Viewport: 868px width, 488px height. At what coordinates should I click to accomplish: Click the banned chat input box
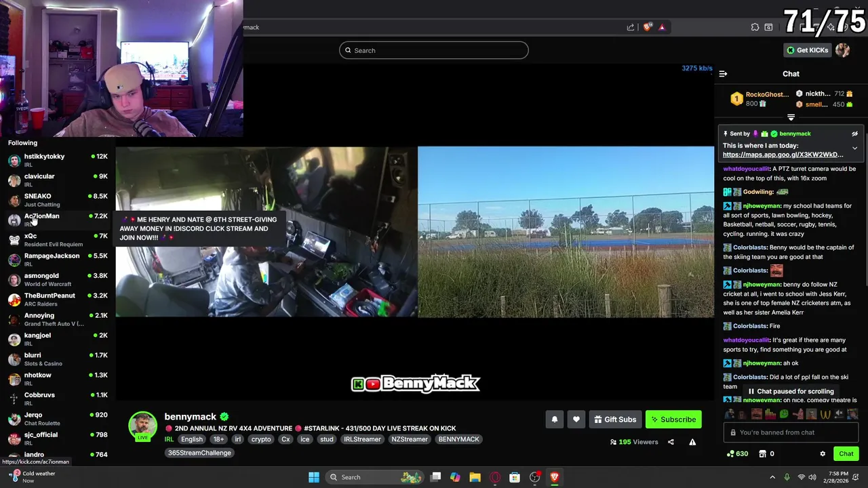(791, 432)
